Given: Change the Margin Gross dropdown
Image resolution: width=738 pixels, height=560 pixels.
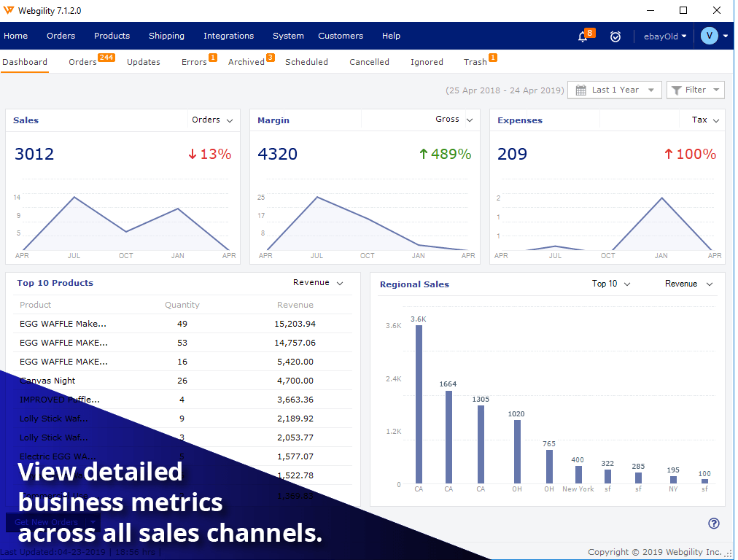Looking at the screenshot, I should coord(454,120).
